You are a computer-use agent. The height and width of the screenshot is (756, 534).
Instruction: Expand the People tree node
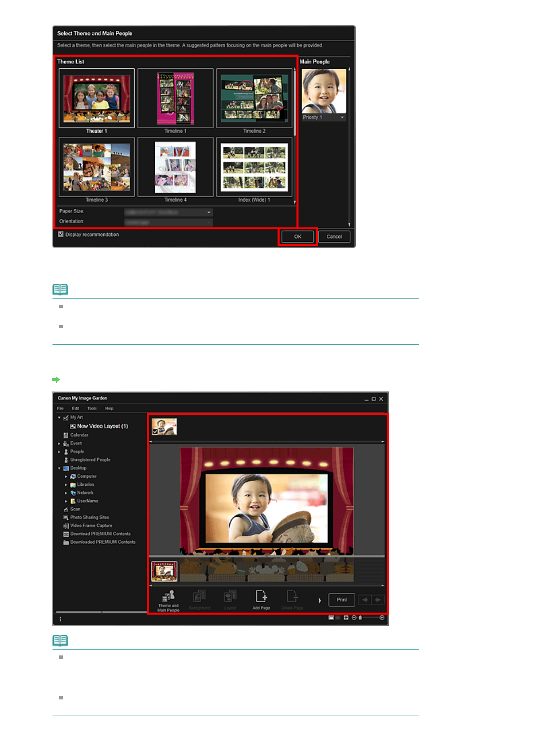click(59, 452)
